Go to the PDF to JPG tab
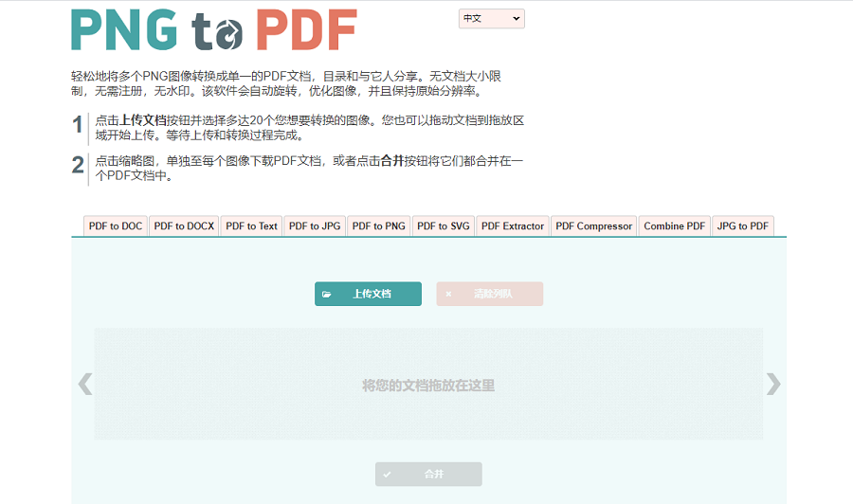853x504 pixels. [x=315, y=226]
